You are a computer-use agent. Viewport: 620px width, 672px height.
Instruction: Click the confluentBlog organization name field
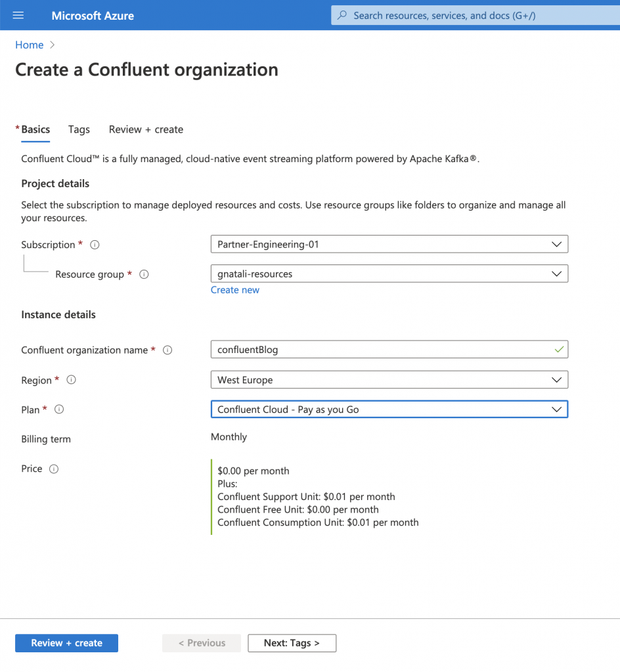coord(389,349)
